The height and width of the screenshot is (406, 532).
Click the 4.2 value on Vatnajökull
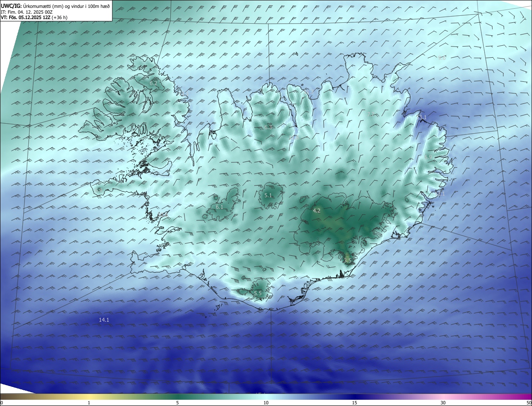[x=317, y=211]
